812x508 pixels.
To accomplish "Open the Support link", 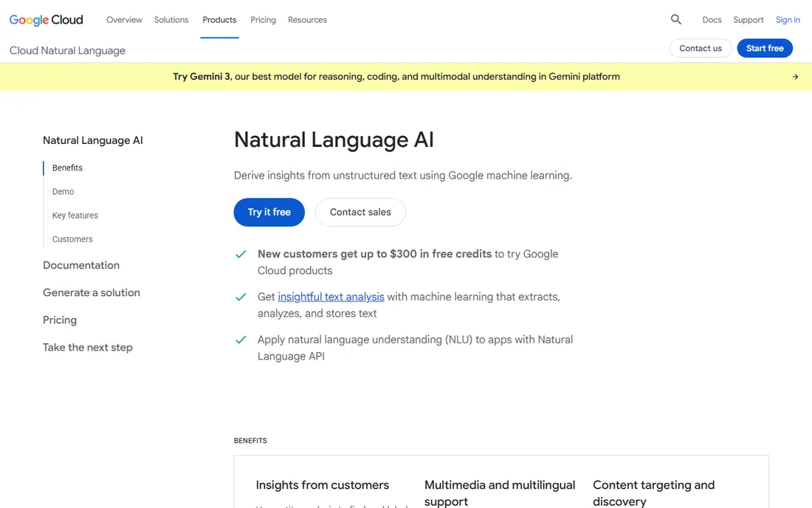I will click(749, 20).
